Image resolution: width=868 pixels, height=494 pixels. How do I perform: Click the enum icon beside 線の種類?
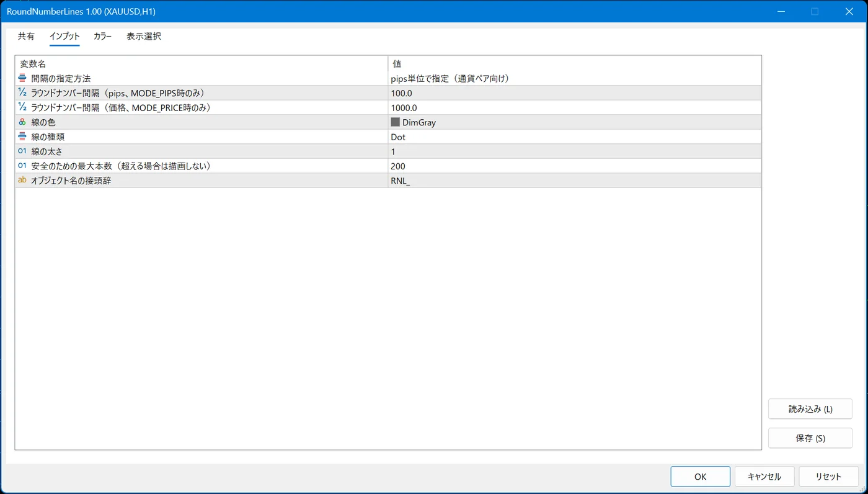point(22,137)
